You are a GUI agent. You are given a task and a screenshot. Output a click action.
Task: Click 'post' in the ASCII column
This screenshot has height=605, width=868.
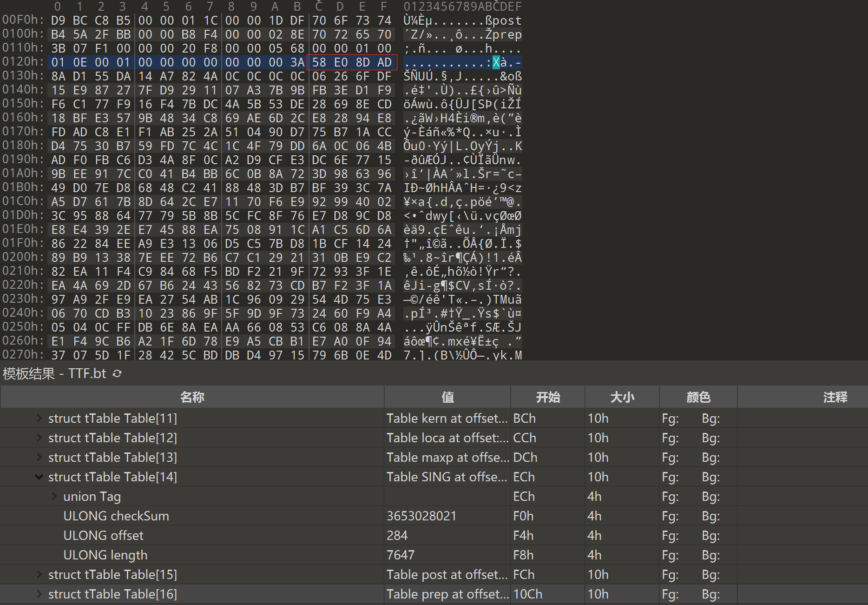tap(507, 20)
